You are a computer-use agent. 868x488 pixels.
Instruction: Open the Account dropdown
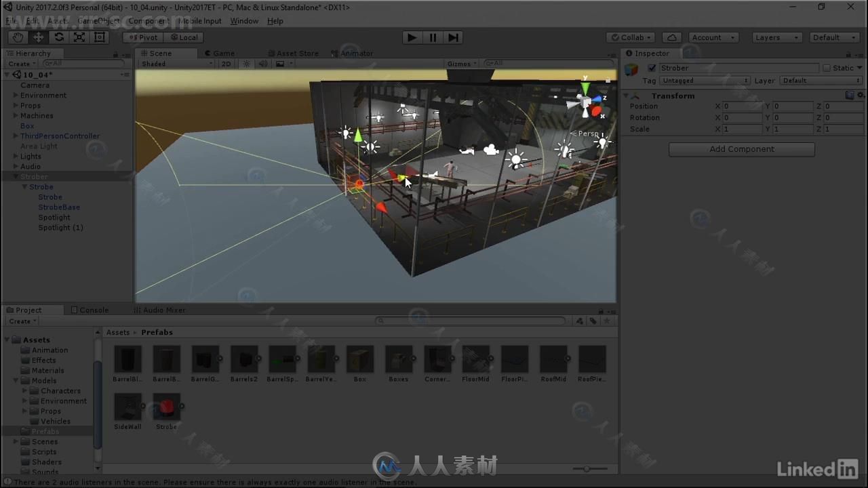(x=713, y=37)
